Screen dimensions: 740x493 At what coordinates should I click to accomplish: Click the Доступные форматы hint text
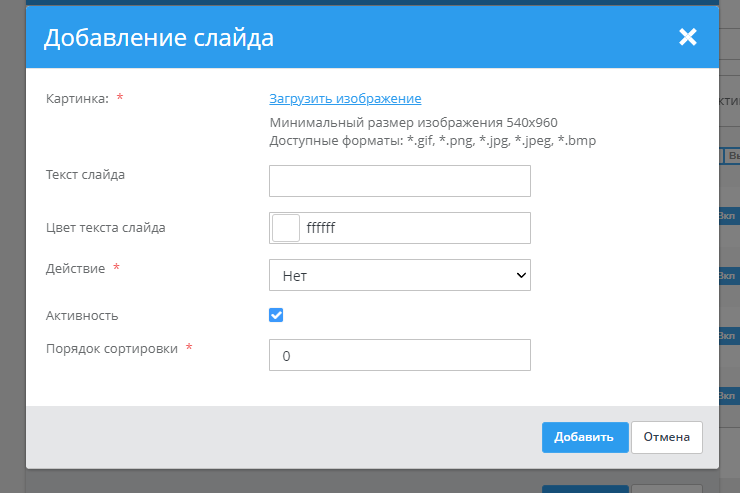point(432,140)
